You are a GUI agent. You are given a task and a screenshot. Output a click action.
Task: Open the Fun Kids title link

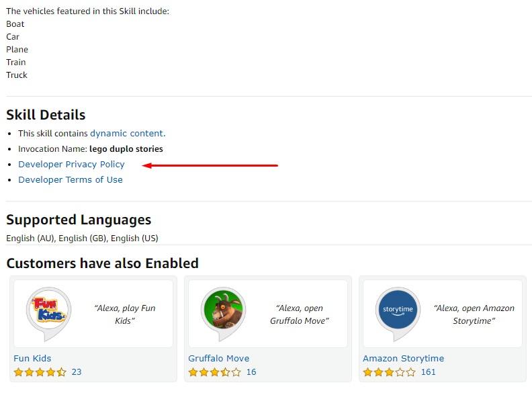[x=32, y=358]
